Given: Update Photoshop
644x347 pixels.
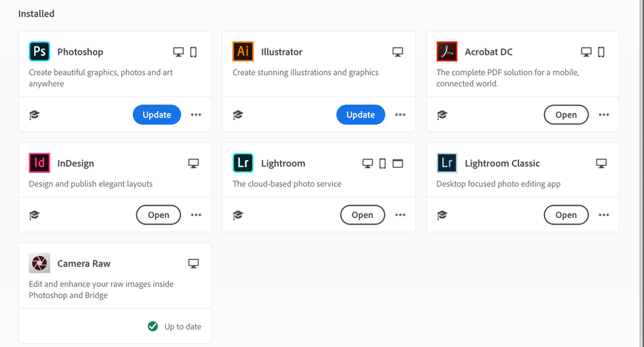Looking at the screenshot, I should click(157, 115).
